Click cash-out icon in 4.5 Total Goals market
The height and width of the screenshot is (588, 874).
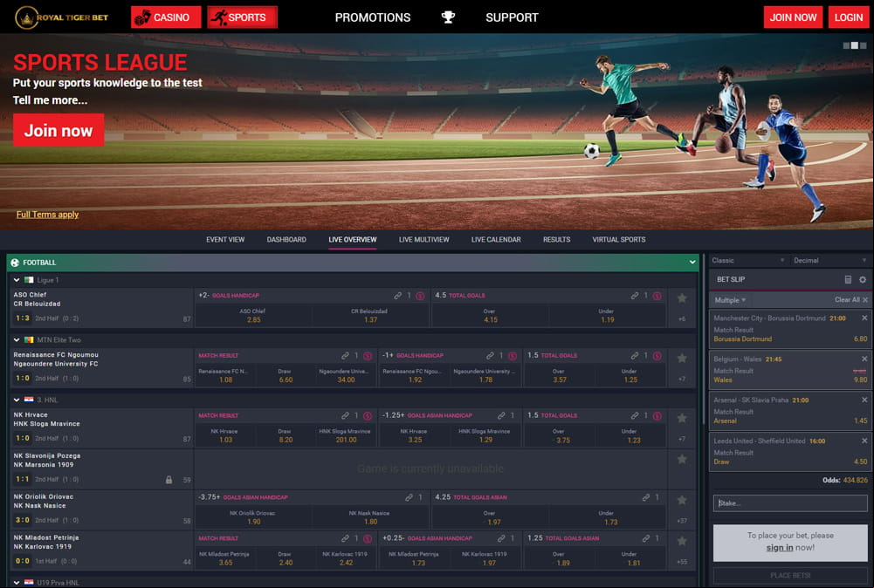[x=657, y=296]
